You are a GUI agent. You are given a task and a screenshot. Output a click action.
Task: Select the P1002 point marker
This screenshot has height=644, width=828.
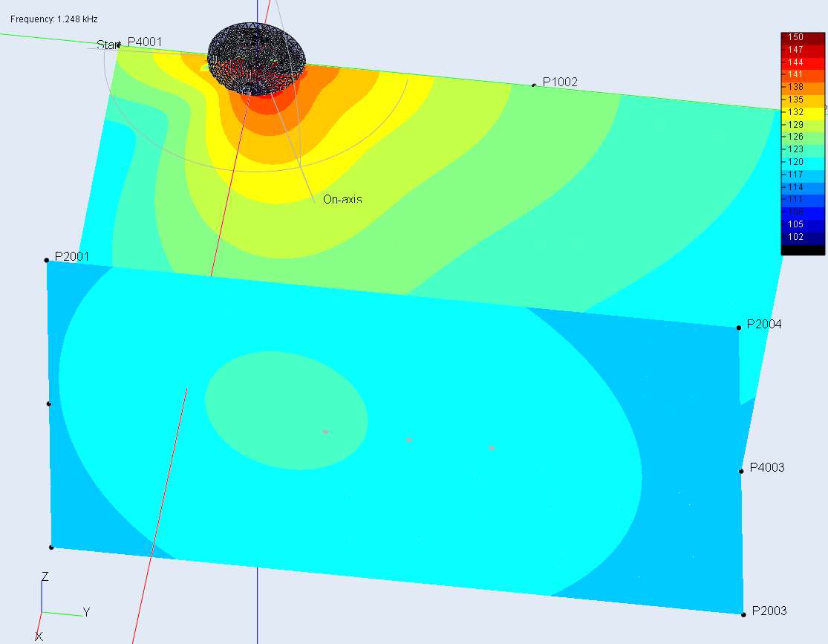(x=534, y=85)
